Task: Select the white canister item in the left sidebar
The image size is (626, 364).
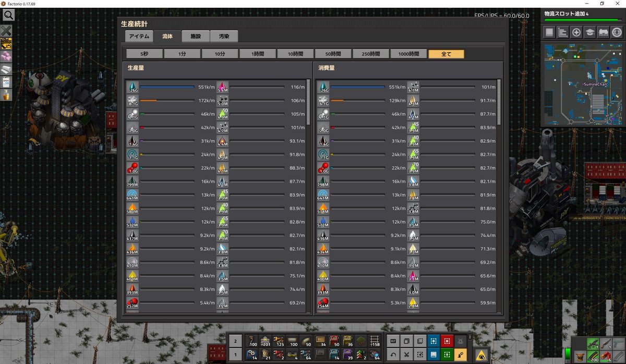Action: tap(7, 81)
